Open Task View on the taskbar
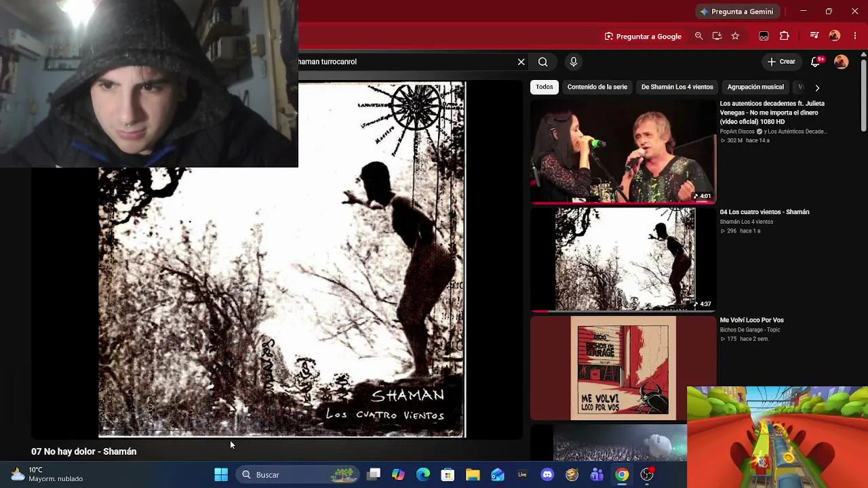 click(x=374, y=474)
